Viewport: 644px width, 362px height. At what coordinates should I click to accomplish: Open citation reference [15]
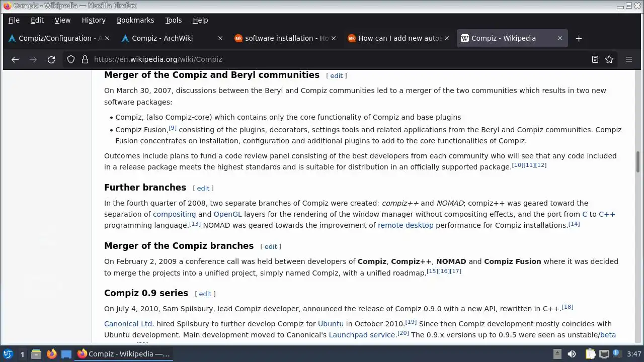pos(432,271)
